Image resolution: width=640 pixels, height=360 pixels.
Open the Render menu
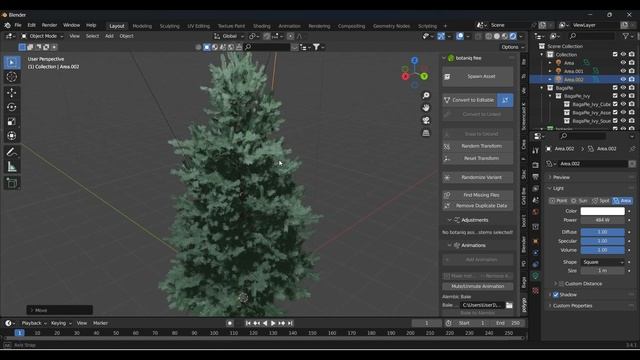(49, 25)
